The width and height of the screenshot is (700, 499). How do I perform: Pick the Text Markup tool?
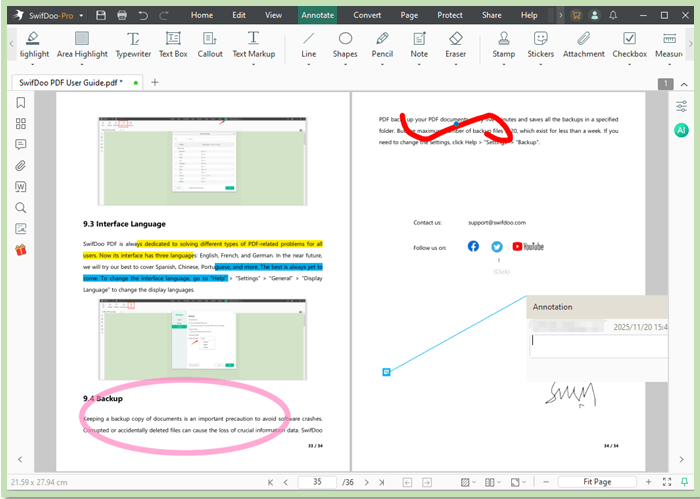click(x=254, y=45)
